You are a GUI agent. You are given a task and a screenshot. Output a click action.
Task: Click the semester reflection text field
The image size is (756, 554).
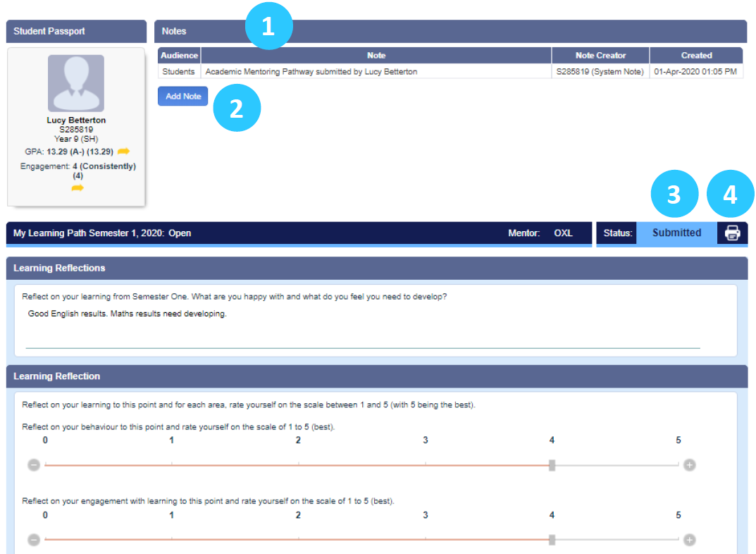click(363, 328)
